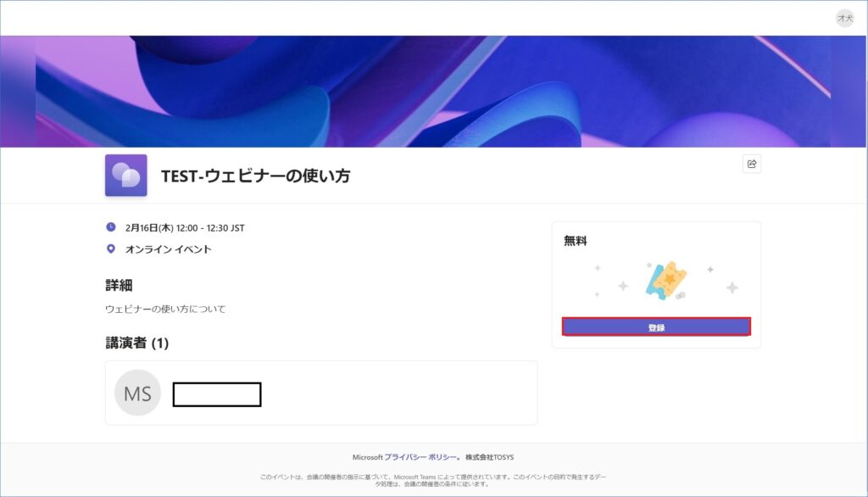Click the オンライン イベント location text

[168, 249]
